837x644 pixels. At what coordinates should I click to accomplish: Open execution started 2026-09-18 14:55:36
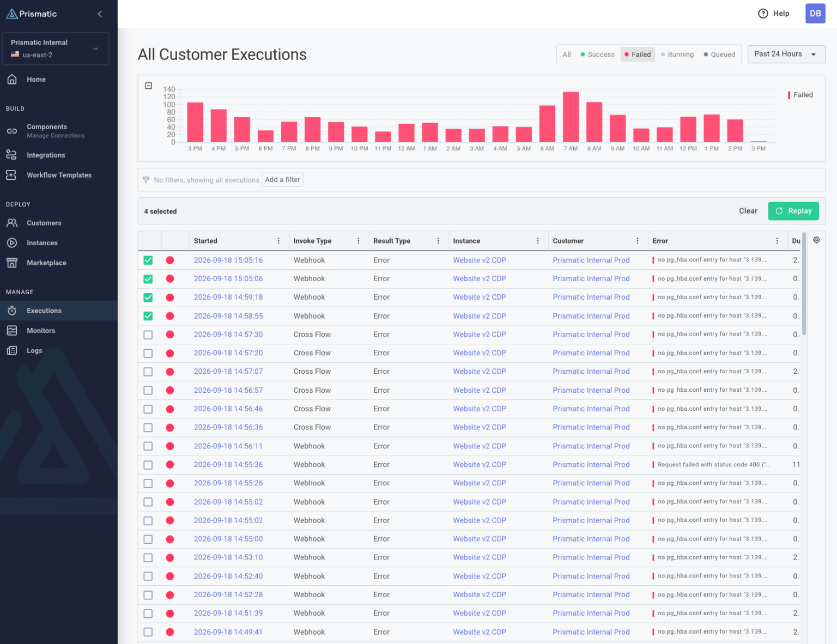click(228, 465)
